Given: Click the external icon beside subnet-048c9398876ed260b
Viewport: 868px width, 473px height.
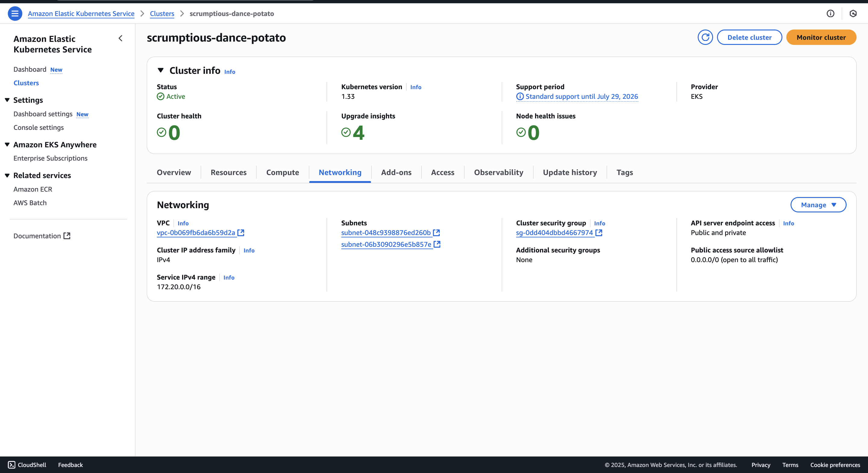Looking at the screenshot, I should [x=436, y=233].
